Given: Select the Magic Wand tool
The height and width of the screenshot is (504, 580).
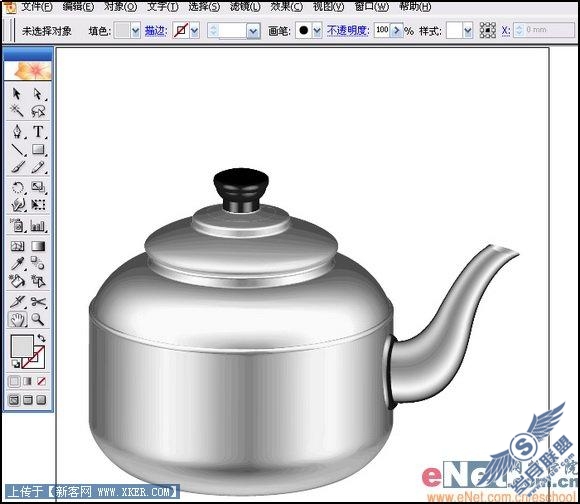Looking at the screenshot, I should coord(17,111).
